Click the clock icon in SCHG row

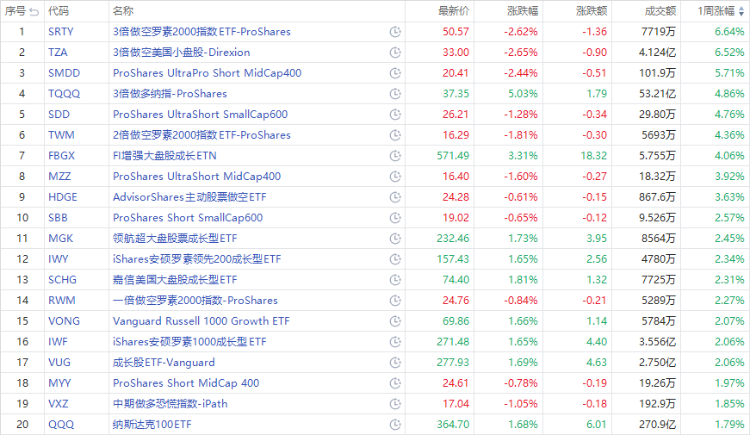tap(395, 279)
